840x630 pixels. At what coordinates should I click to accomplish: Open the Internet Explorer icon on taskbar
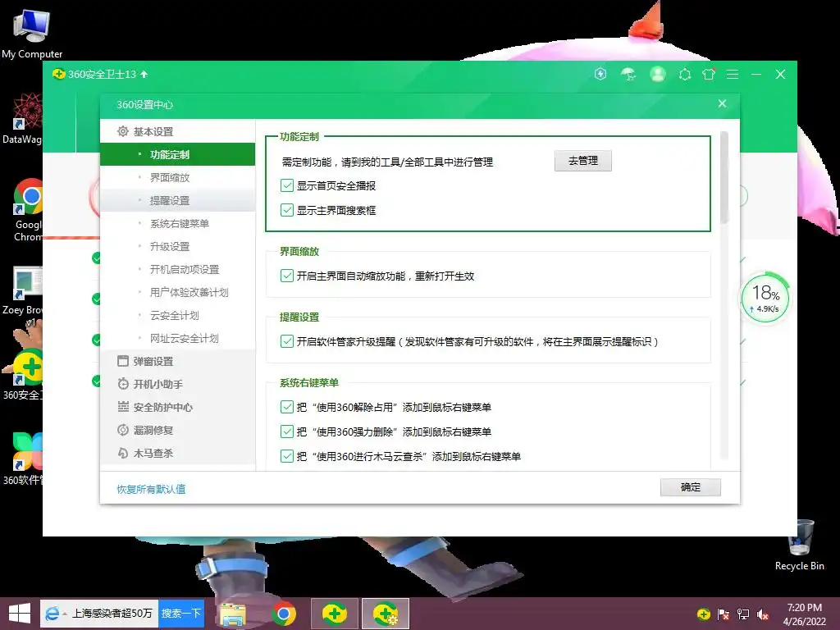52,614
